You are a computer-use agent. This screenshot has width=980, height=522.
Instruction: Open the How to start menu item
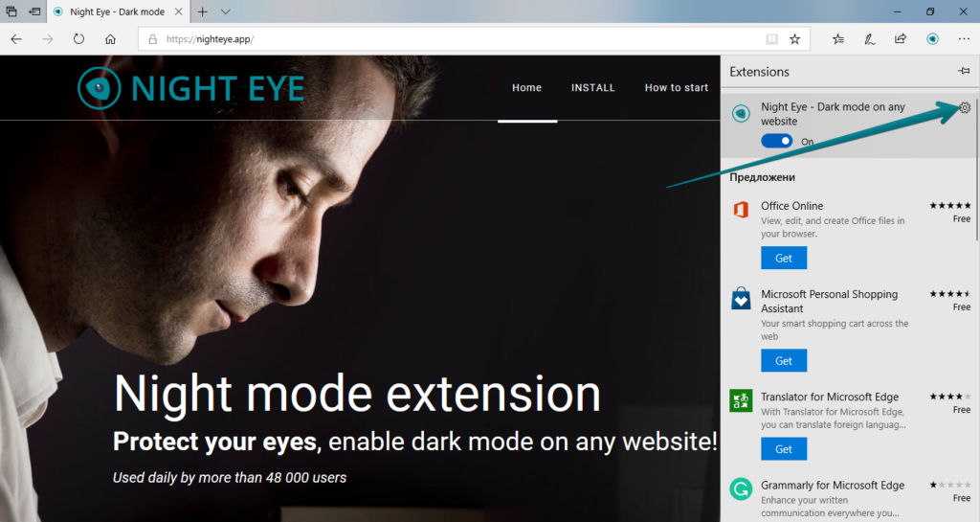tap(677, 87)
